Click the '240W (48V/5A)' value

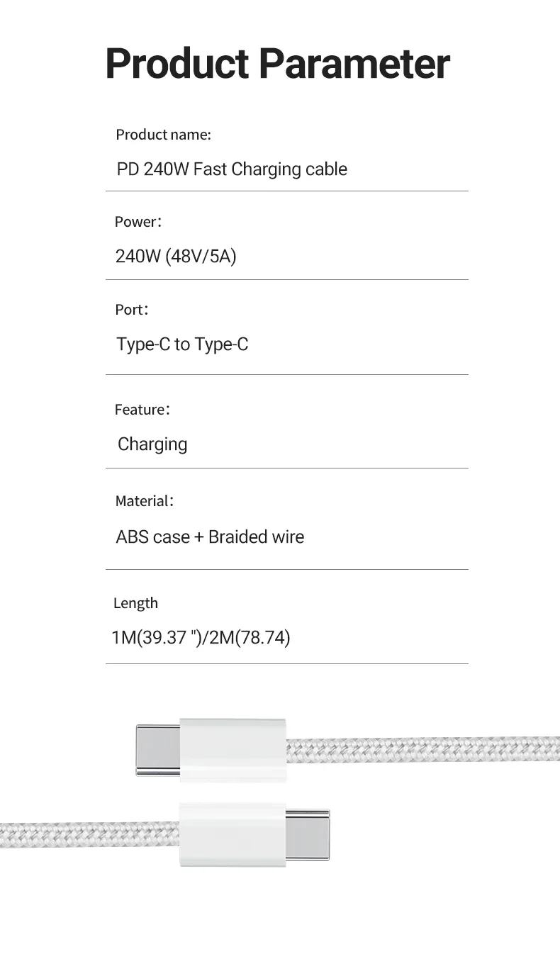coord(176,256)
